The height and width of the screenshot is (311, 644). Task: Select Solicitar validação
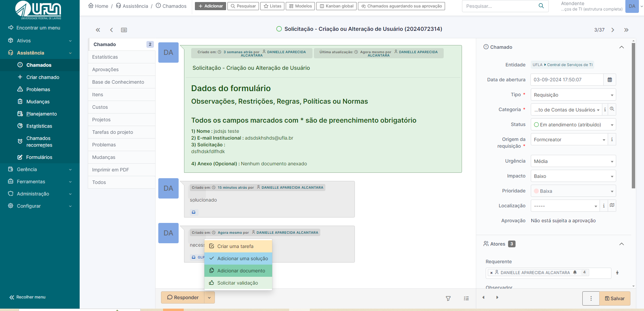[238, 283]
